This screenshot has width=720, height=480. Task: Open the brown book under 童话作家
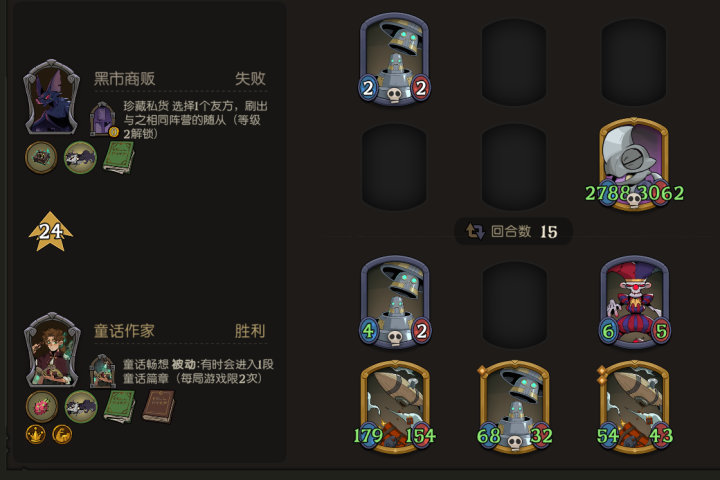point(158,407)
